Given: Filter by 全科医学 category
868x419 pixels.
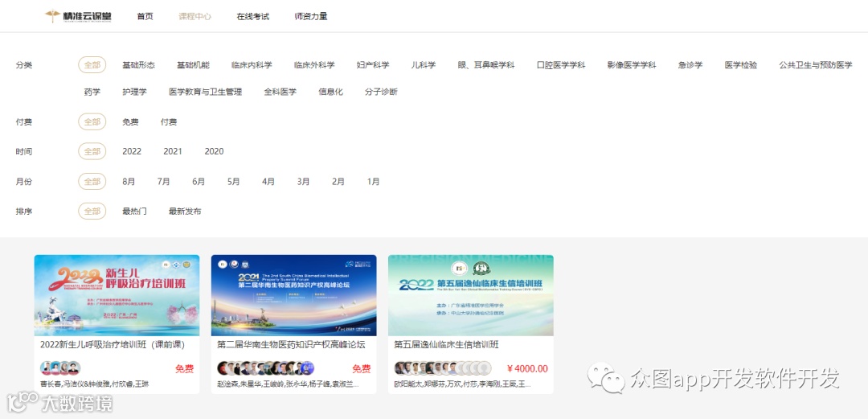Looking at the screenshot, I should (280, 92).
